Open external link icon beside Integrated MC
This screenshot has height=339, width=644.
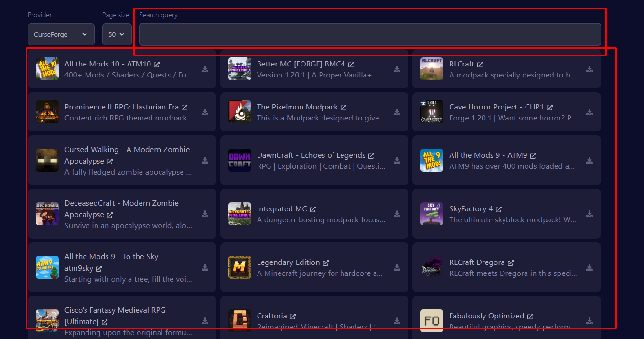(x=313, y=209)
